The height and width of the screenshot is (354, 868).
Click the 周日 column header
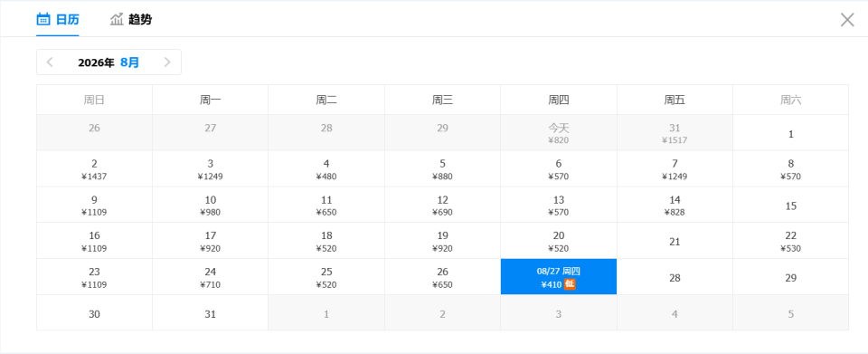pyautogui.click(x=94, y=100)
